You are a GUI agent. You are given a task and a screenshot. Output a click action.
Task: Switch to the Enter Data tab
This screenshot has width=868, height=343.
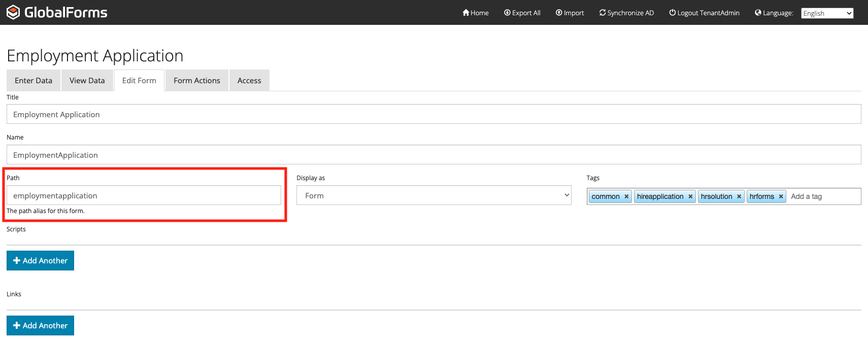tap(34, 81)
